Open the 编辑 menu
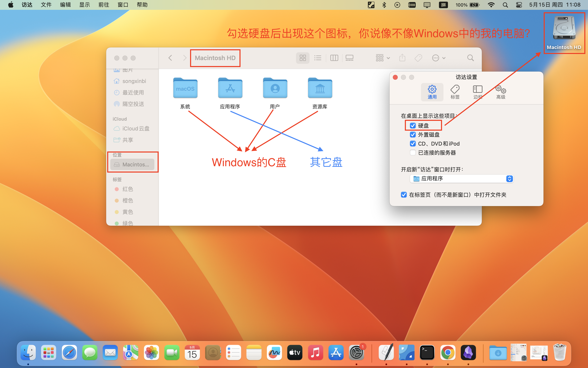This screenshot has height=368, width=588. tap(65, 5)
